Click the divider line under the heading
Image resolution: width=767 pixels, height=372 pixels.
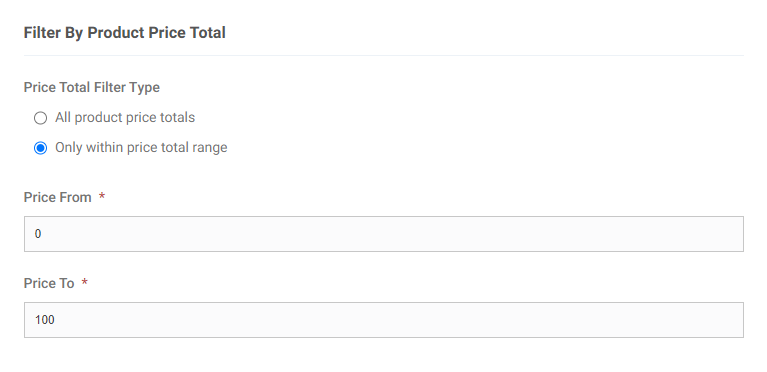[x=384, y=55]
